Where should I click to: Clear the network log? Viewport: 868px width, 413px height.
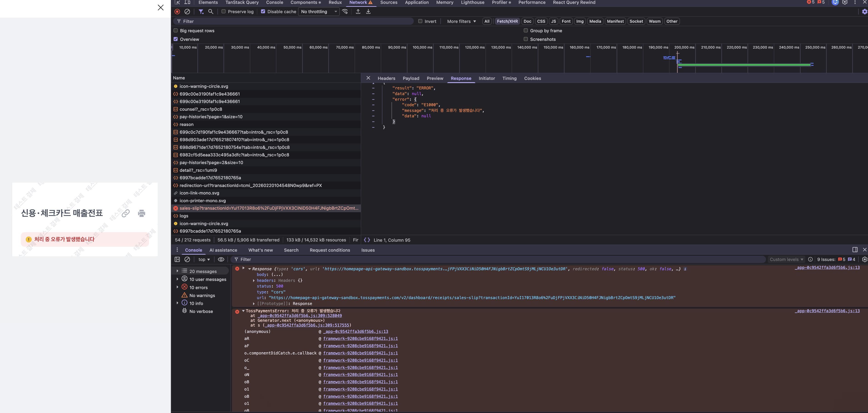click(x=187, y=11)
